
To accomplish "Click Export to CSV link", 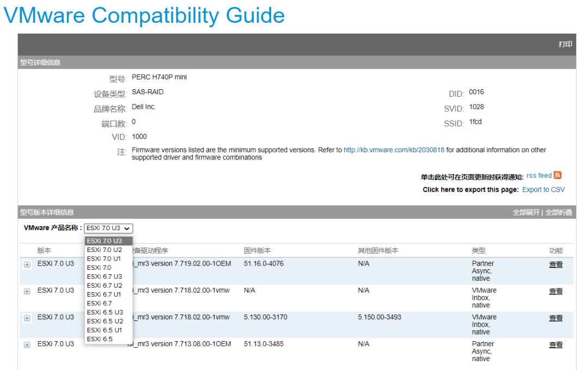I will pos(543,190).
